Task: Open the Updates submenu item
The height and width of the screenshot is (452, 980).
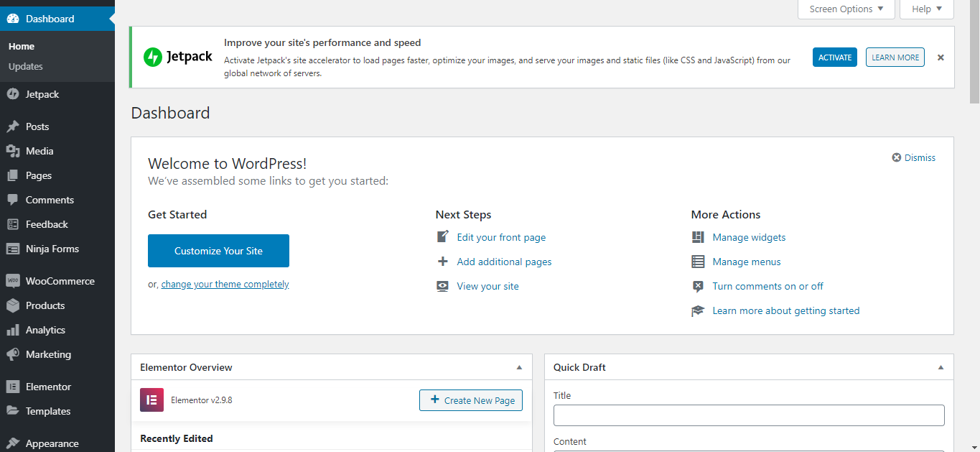Action: tap(26, 66)
